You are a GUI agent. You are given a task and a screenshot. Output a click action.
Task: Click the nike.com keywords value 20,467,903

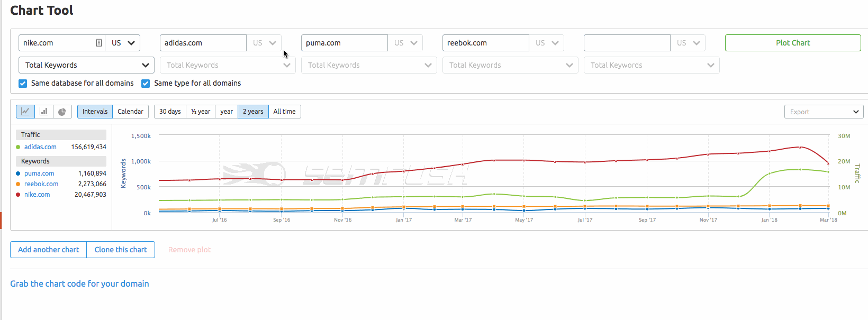click(x=91, y=195)
